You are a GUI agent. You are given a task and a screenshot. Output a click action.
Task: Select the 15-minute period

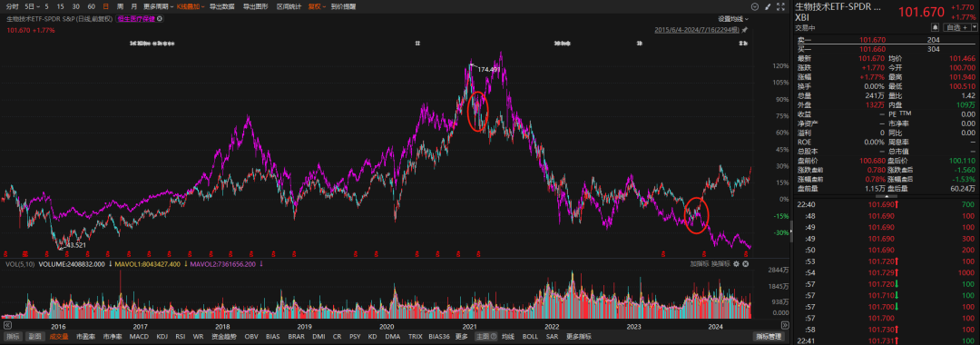(60, 6)
